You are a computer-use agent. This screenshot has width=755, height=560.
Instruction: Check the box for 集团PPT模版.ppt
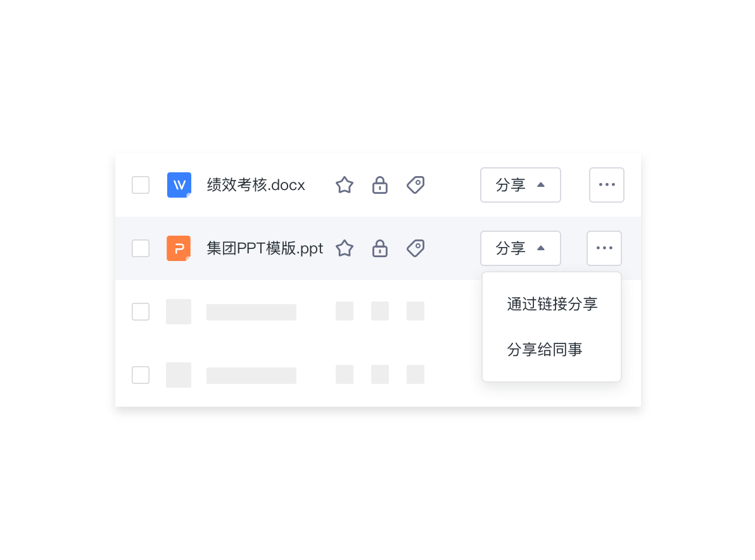[x=141, y=248]
